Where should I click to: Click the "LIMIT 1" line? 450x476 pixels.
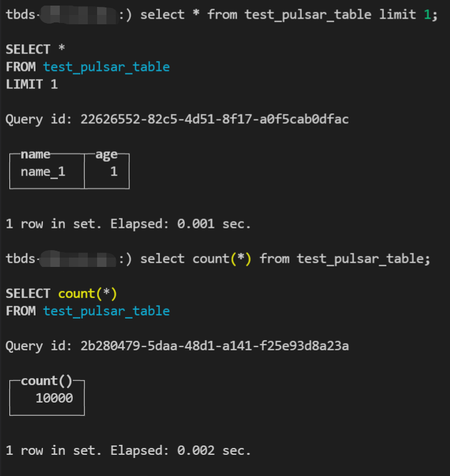click(32, 84)
